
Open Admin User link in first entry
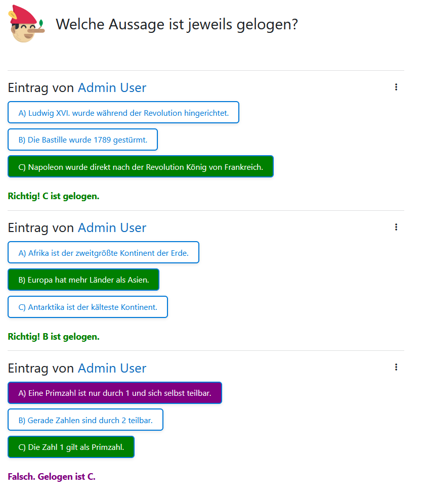(x=112, y=88)
